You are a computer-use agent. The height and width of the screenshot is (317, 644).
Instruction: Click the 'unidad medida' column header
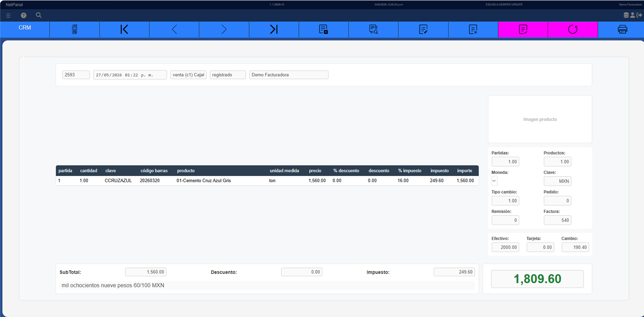tap(284, 170)
